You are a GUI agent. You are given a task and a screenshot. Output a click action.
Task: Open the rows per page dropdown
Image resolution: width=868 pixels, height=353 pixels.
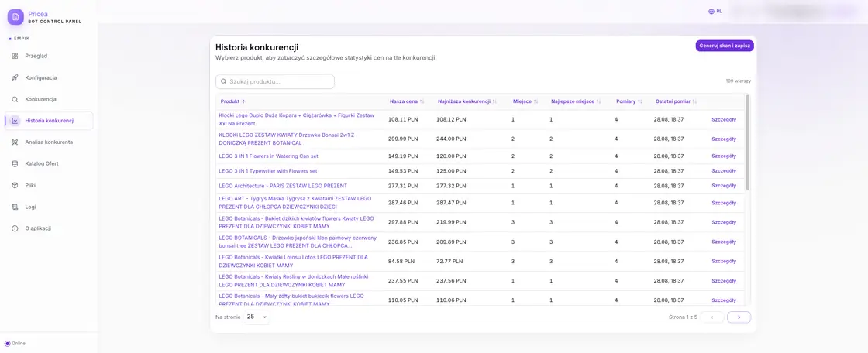(257, 317)
